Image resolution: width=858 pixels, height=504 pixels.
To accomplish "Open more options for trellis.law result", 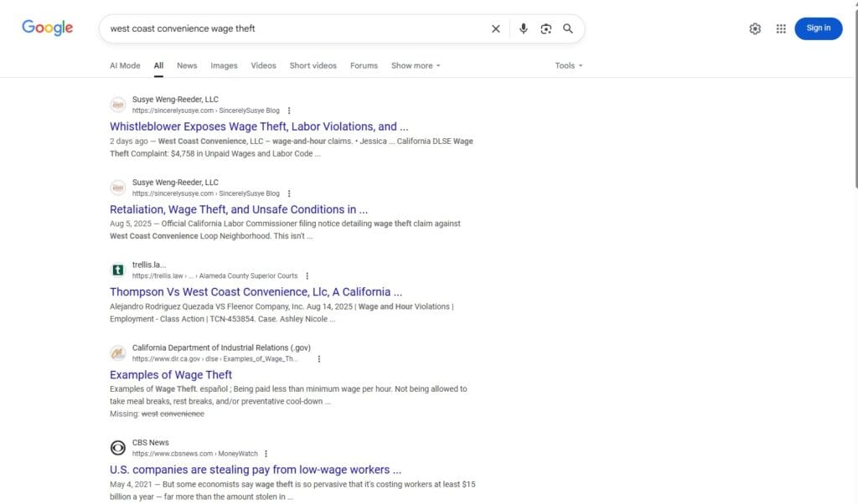I will point(307,276).
